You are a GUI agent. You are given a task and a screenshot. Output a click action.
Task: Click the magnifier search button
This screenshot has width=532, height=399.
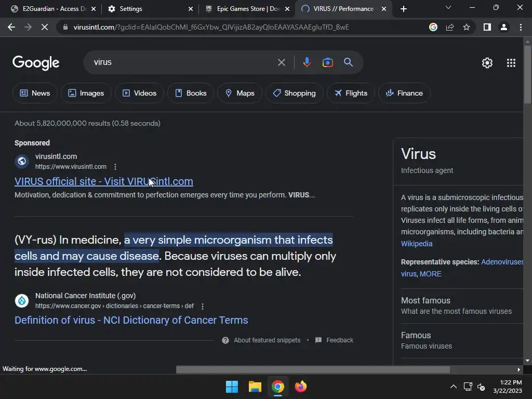(x=349, y=62)
